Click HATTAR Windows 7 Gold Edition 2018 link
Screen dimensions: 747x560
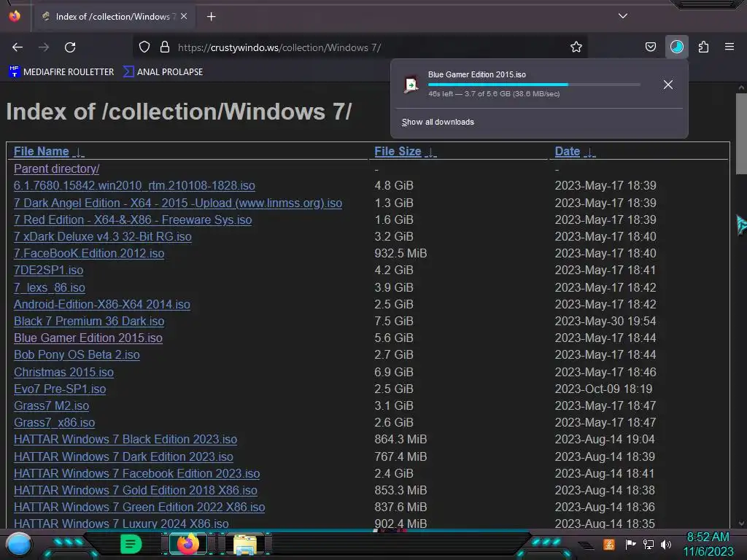(135, 490)
